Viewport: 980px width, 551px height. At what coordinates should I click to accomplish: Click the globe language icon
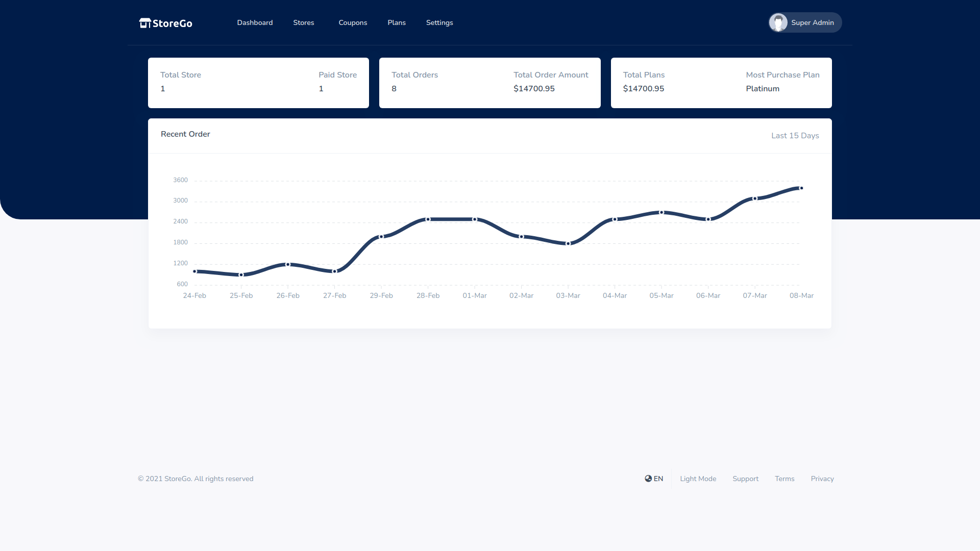(648, 479)
